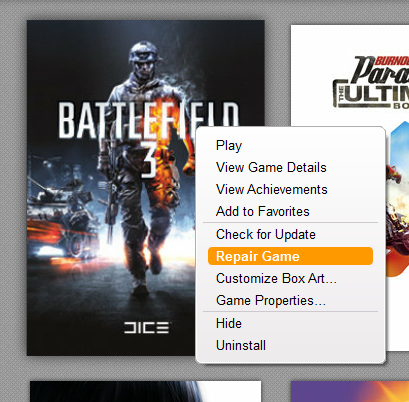Open Customize Box Art... dialog

276,278
